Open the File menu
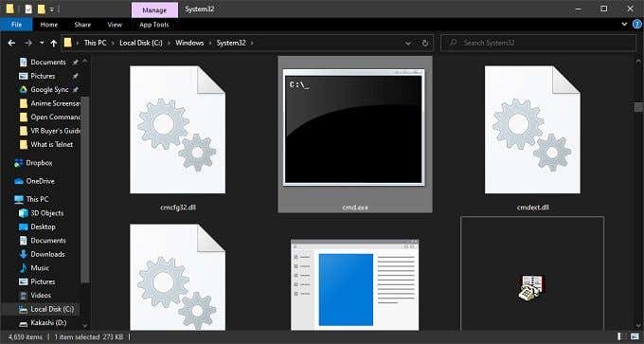 click(16, 25)
